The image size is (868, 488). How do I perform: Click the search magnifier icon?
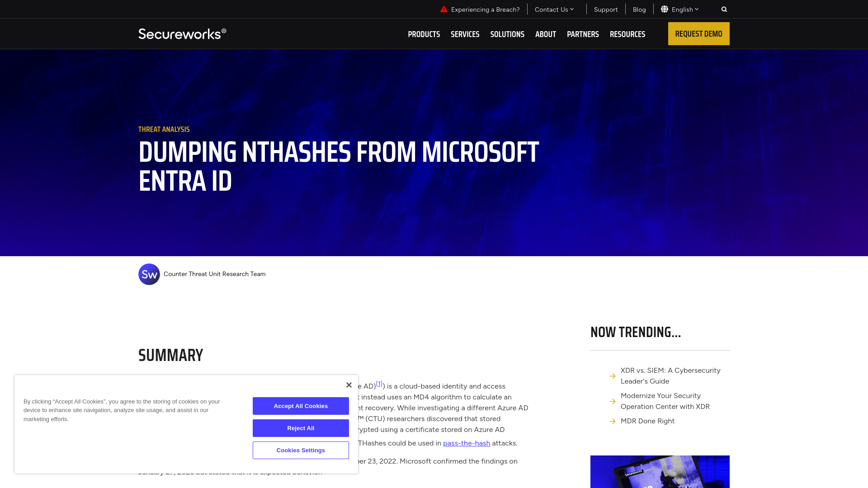point(724,9)
